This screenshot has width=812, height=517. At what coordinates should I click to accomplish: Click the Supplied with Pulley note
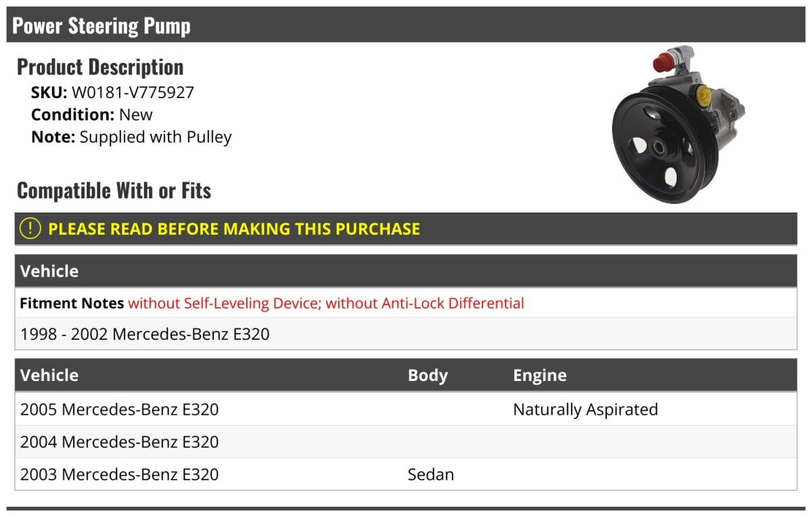coord(156,137)
